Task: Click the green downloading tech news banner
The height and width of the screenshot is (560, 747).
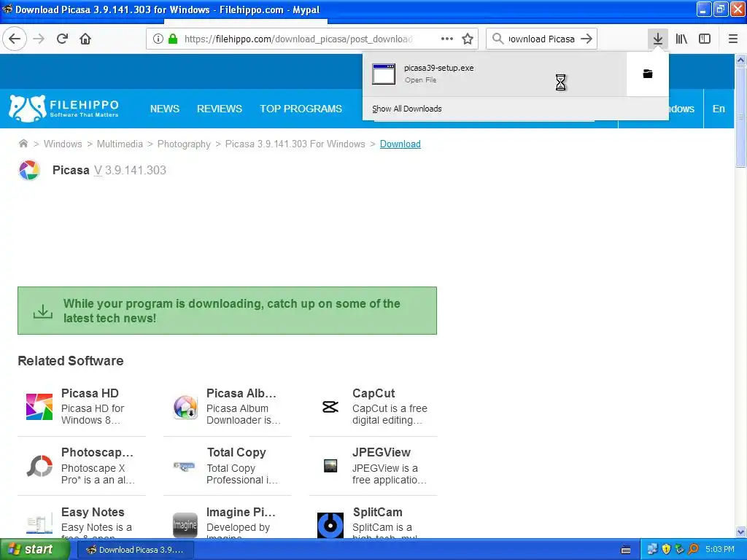Action: coord(228,311)
